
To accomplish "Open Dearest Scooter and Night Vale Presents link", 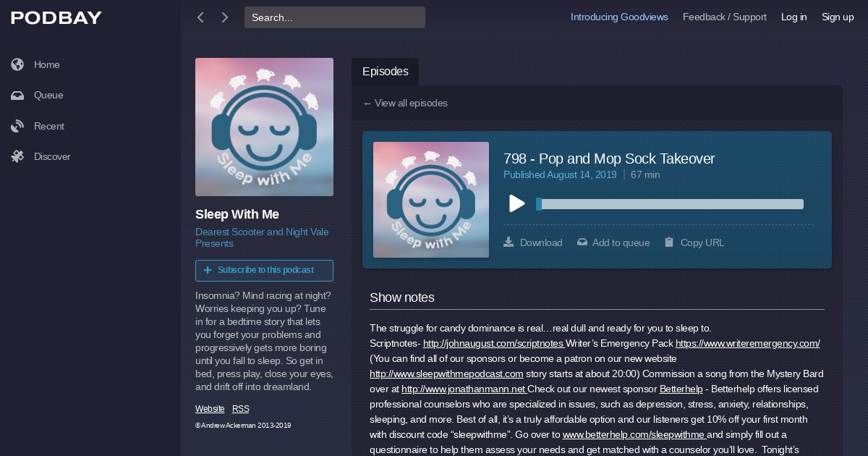I will [x=262, y=237].
